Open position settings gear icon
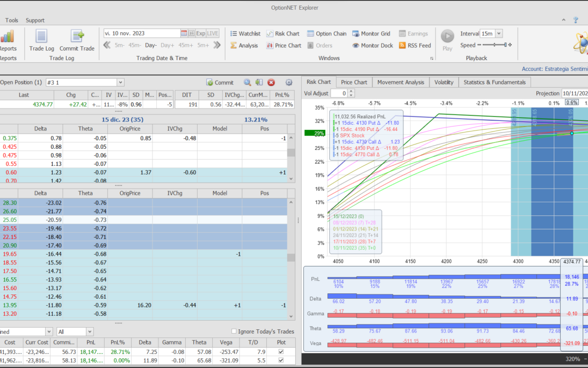Viewport: 588px width, 368px height. (289, 82)
